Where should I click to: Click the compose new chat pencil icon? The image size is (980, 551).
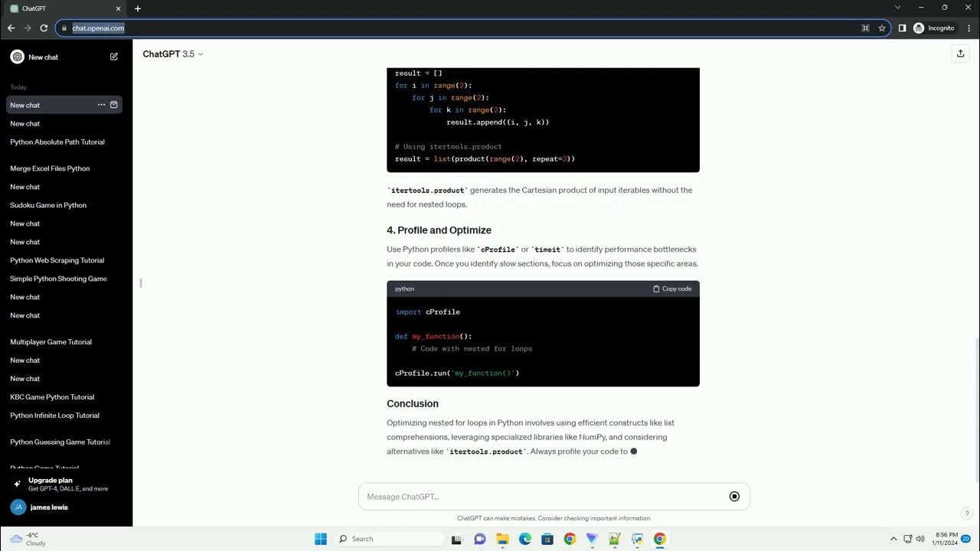pyautogui.click(x=114, y=57)
